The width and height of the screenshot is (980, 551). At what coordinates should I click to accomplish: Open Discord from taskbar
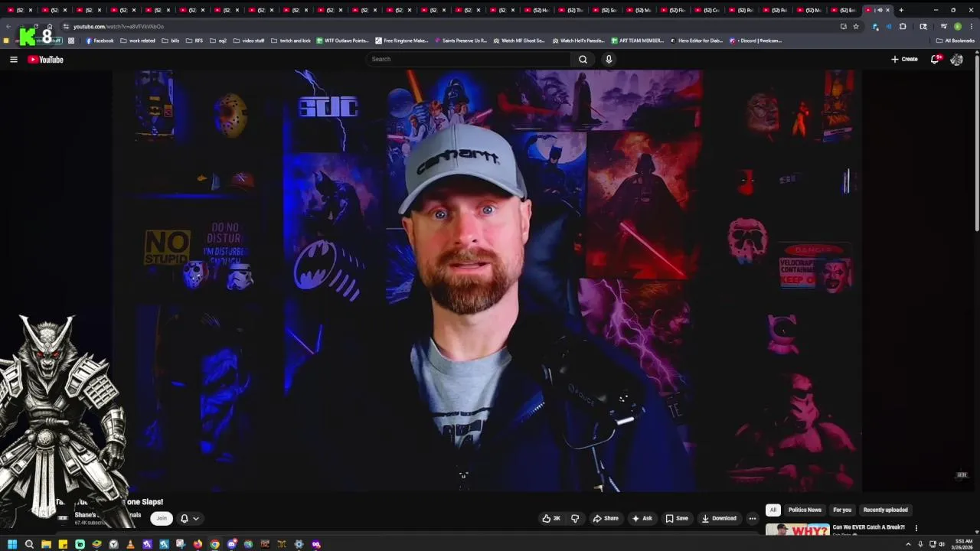[231, 544]
